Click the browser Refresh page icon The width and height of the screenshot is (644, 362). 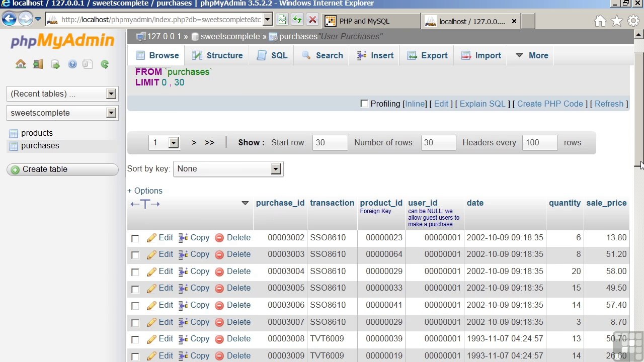pyautogui.click(x=297, y=20)
